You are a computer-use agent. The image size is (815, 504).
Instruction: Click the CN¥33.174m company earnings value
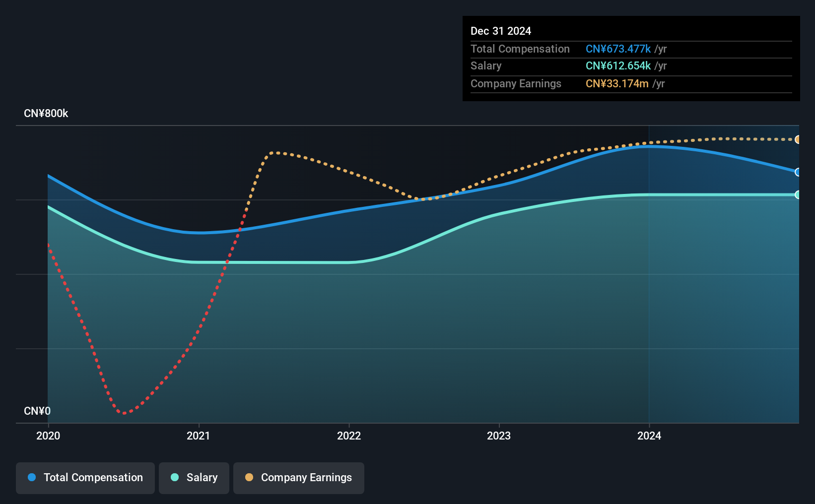coord(617,83)
